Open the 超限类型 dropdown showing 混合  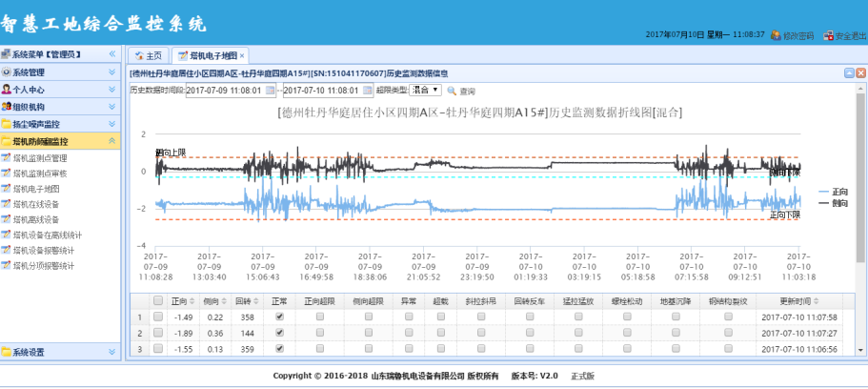tap(425, 90)
